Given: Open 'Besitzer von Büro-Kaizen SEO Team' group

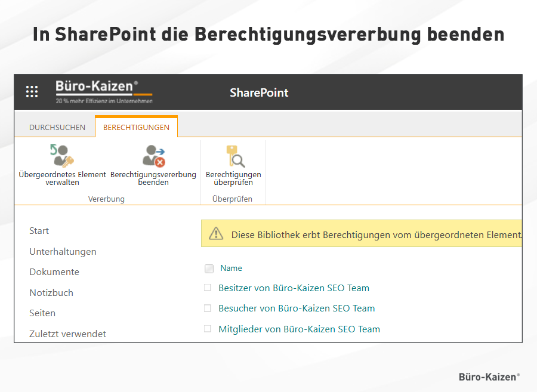Looking at the screenshot, I should click(x=294, y=288).
